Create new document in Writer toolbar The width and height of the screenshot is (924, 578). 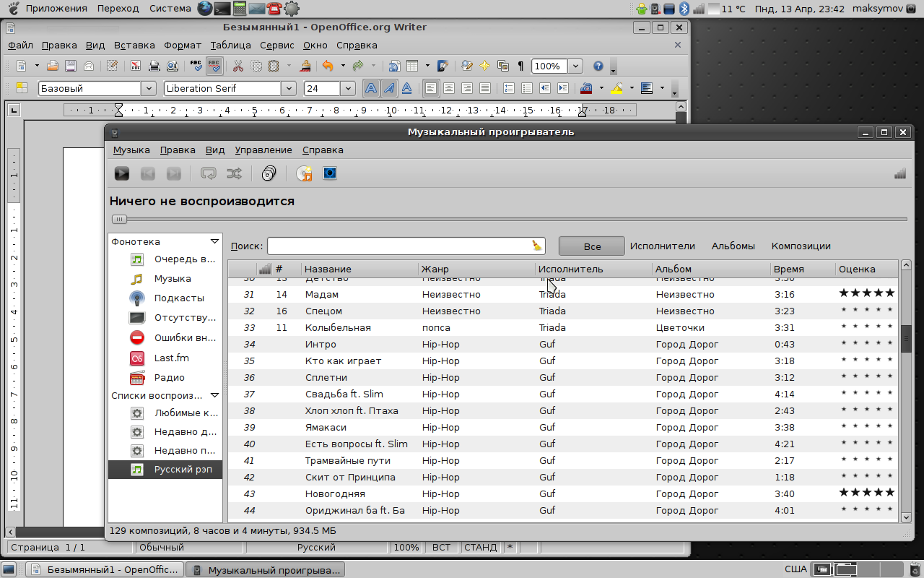[22, 66]
